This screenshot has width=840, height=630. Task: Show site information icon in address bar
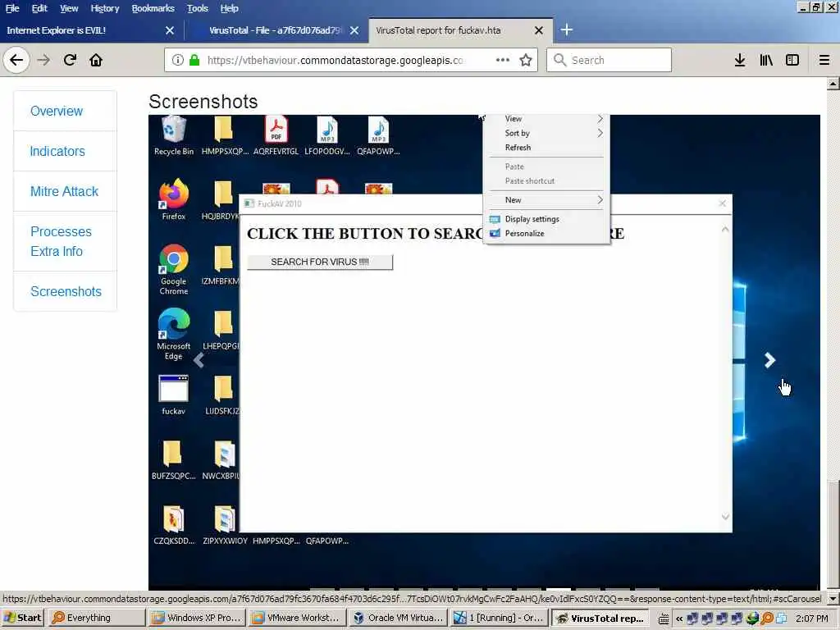pos(178,60)
